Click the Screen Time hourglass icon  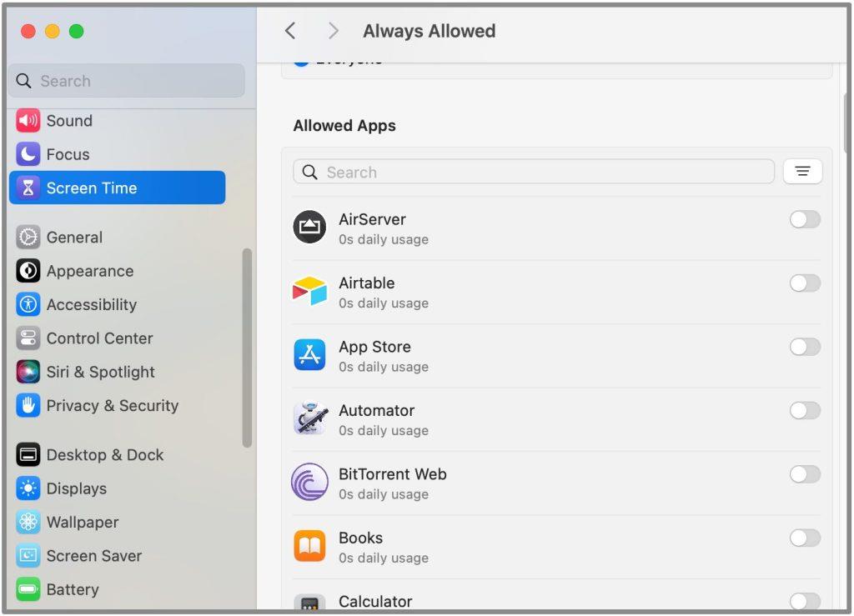click(28, 188)
